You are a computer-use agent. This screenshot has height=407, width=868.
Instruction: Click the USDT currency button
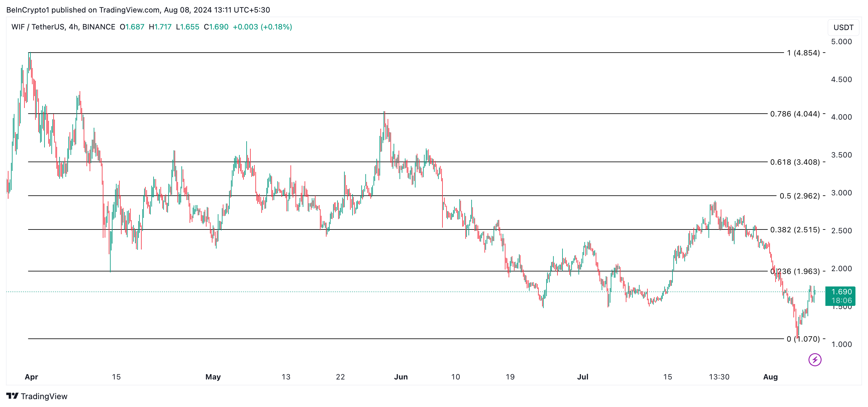[x=843, y=28]
